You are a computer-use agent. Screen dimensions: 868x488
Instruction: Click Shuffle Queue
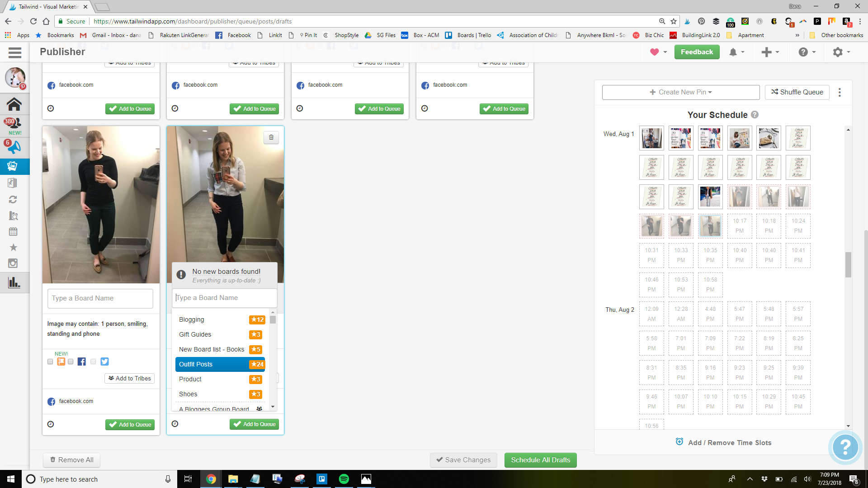[797, 92]
